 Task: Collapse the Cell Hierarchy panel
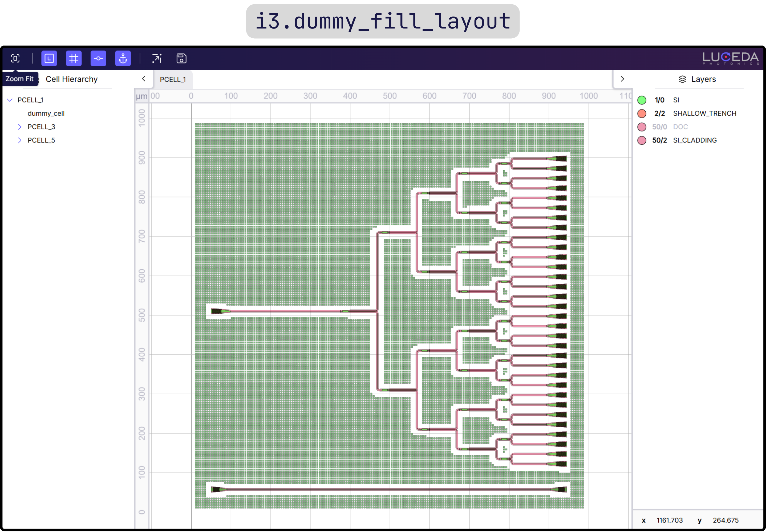click(143, 79)
